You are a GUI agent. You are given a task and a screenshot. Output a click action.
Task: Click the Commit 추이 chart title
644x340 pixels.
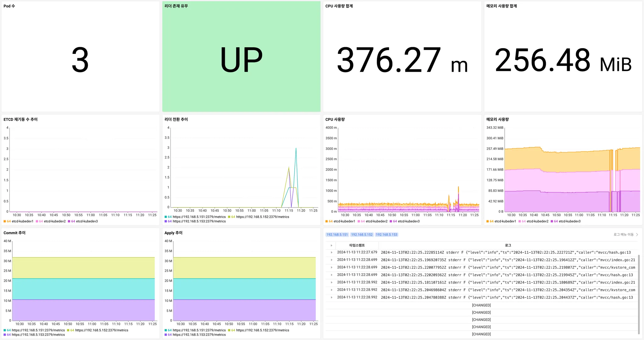(14, 233)
